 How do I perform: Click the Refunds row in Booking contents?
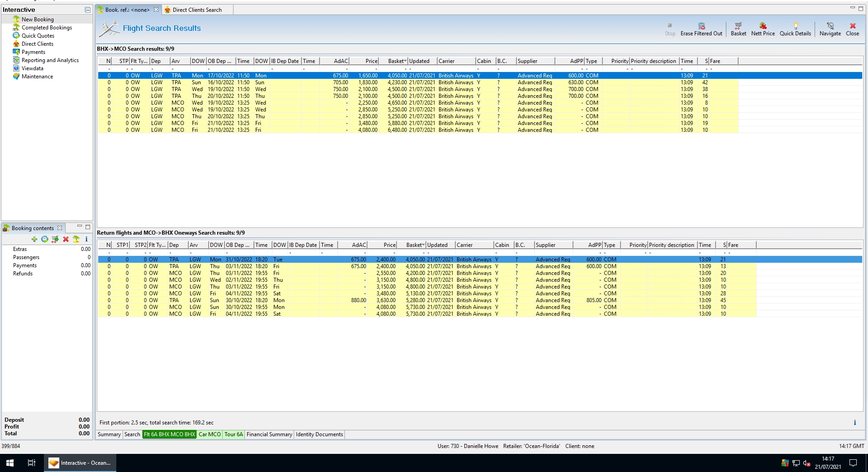47,274
